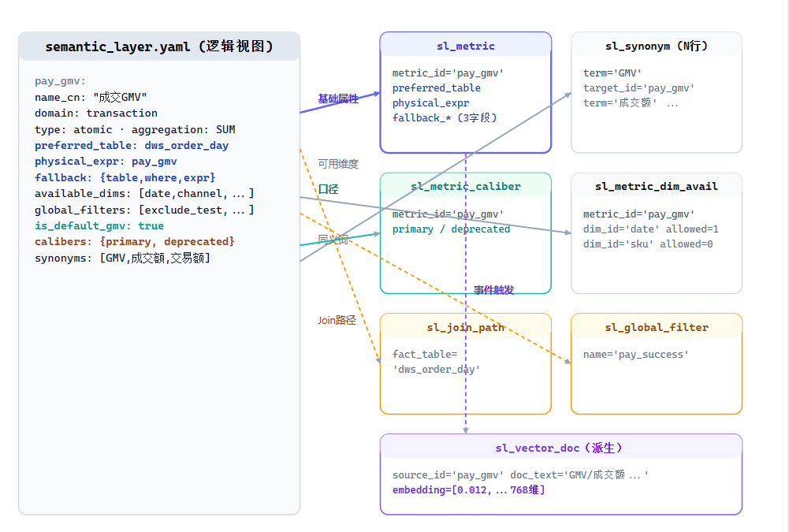Click 'fact_table=' in sl_join_path box
The height and width of the screenshot is (532, 789).
point(425,355)
